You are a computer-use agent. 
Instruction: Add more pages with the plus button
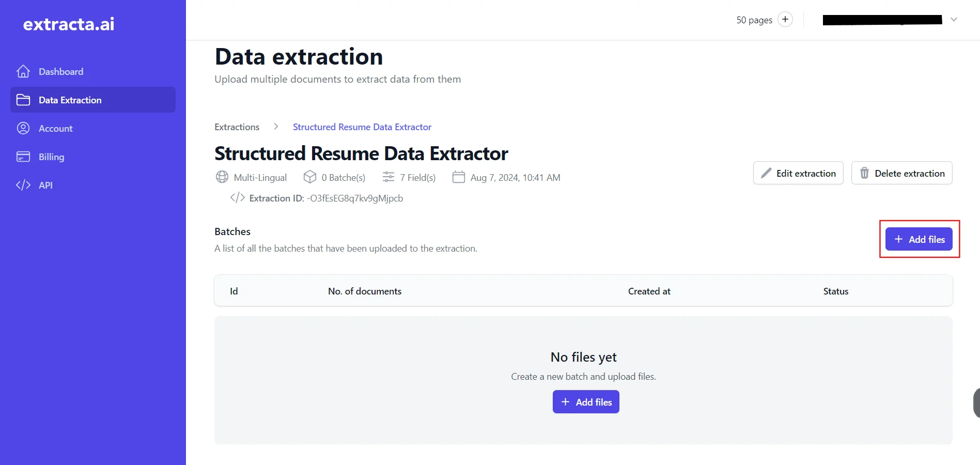coord(785,20)
